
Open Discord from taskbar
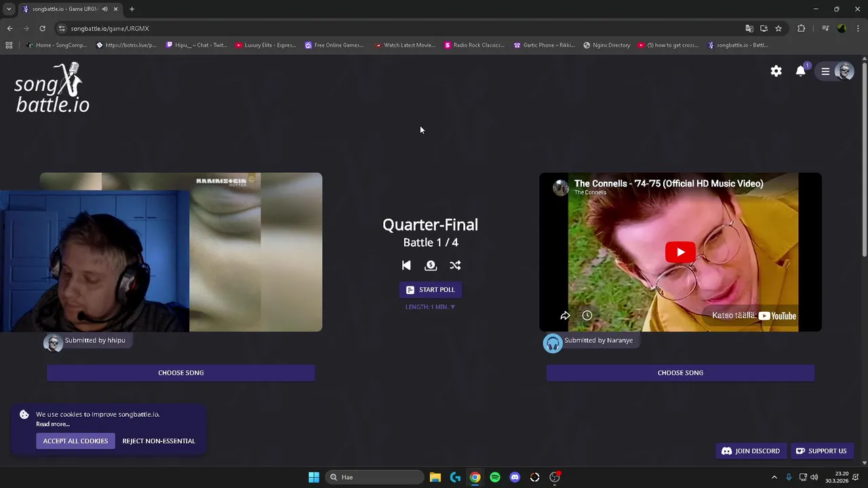click(x=515, y=477)
